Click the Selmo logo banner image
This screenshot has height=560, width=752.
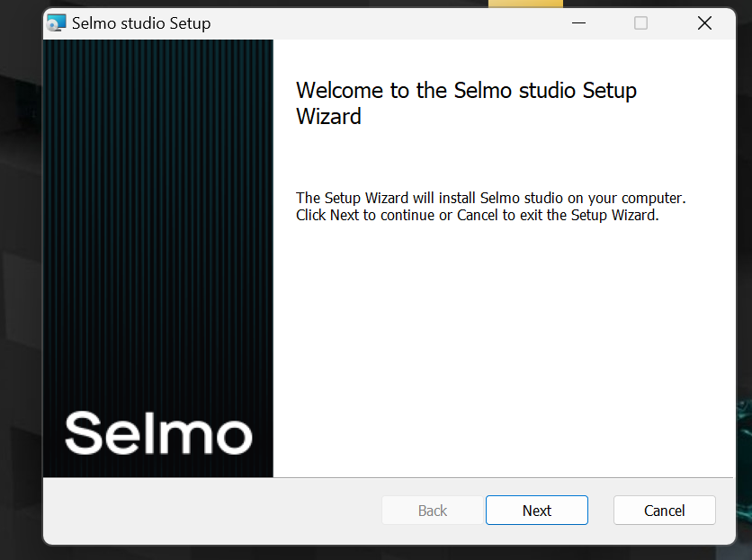pos(158,258)
